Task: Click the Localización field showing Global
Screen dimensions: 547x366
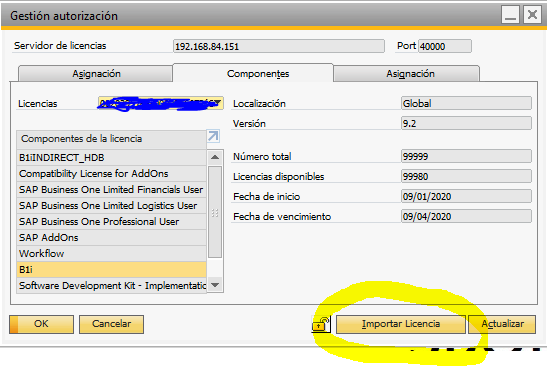Action: coord(466,103)
